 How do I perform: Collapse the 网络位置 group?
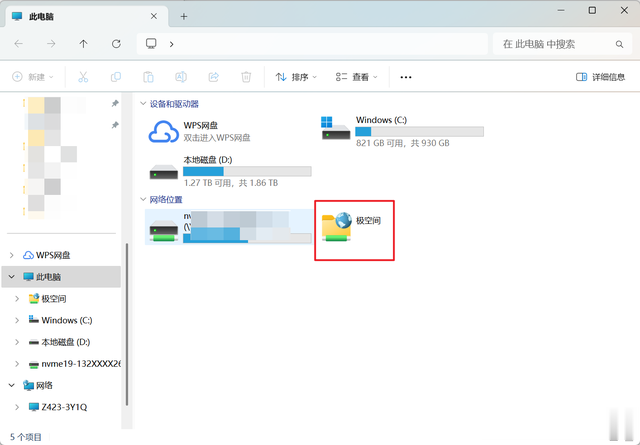(x=143, y=199)
